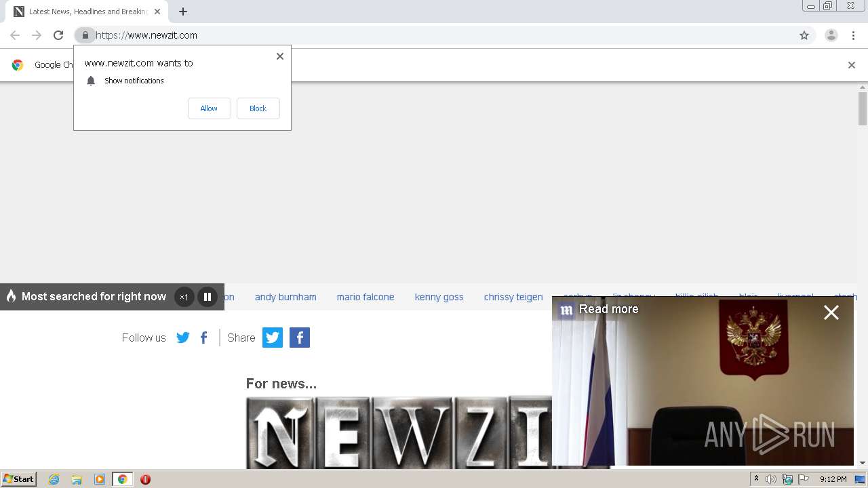Click the padlock site info icon
This screenshot has height=488, width=868.
click(85, 35)
